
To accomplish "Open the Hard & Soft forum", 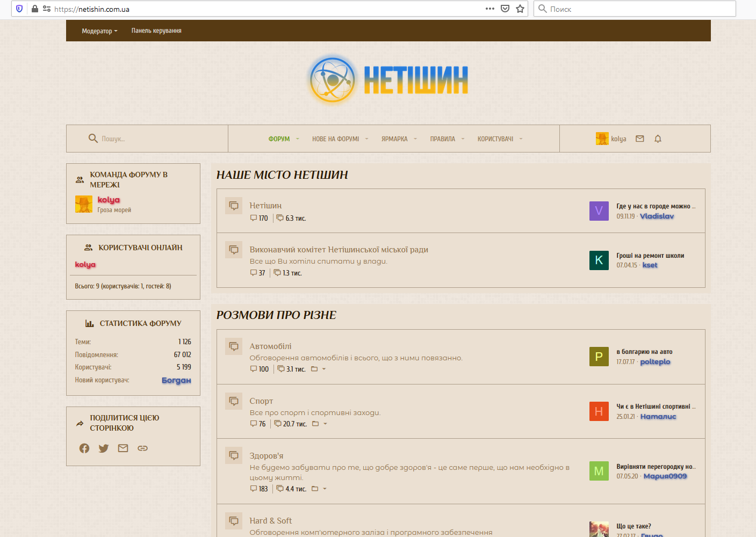I will pyautogui.click(x=270, y=521).
